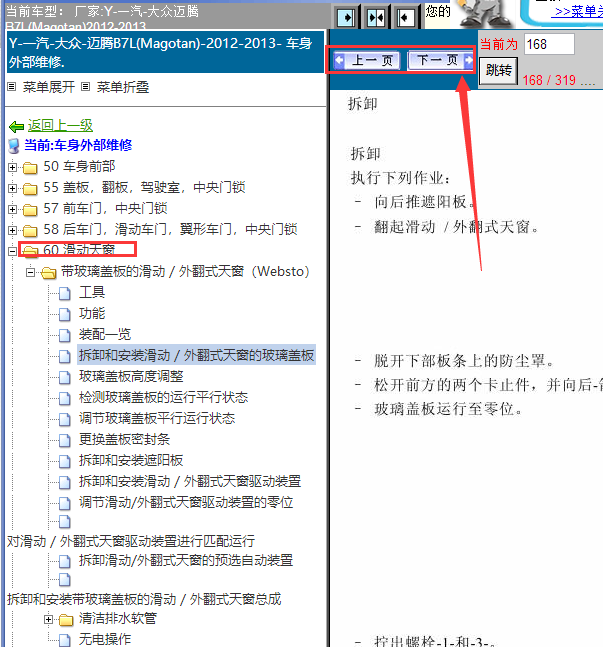Collapse the 带玻璃盖板的滑动/外翻式天窗 subnode
The height and width of the screenshot is (647, 603).
point(30,272)
